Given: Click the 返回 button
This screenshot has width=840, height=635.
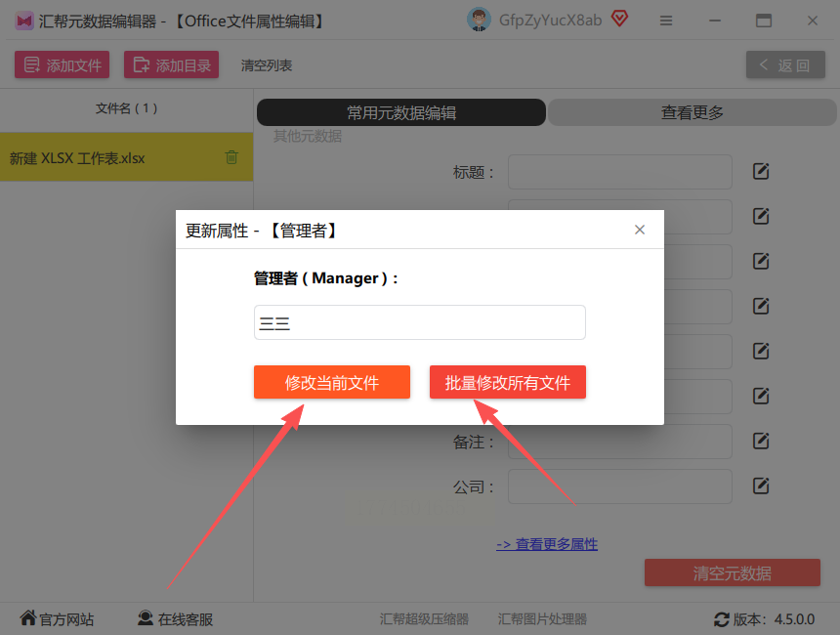Looking at the screenshot, I should click(x=785, y=65).
